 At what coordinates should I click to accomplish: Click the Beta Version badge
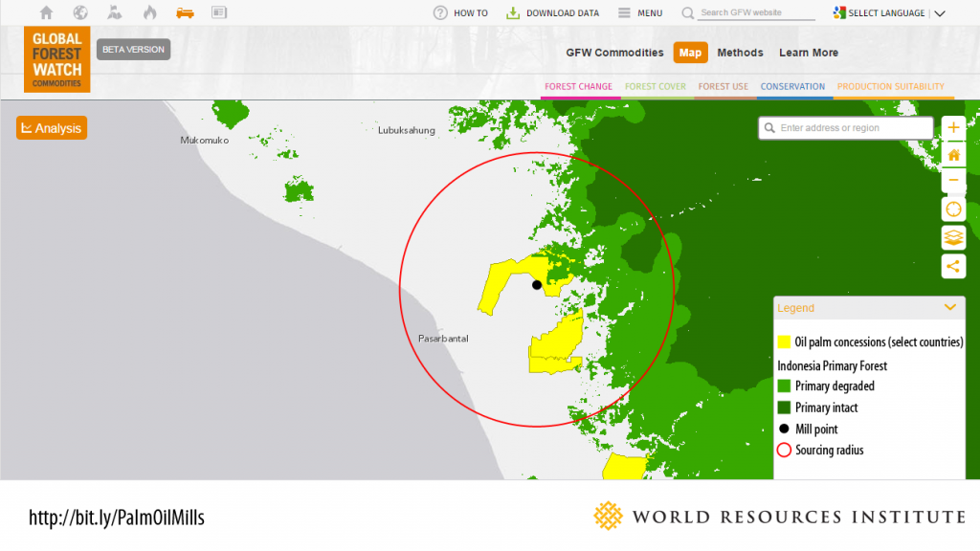click(x=133, y=50)
